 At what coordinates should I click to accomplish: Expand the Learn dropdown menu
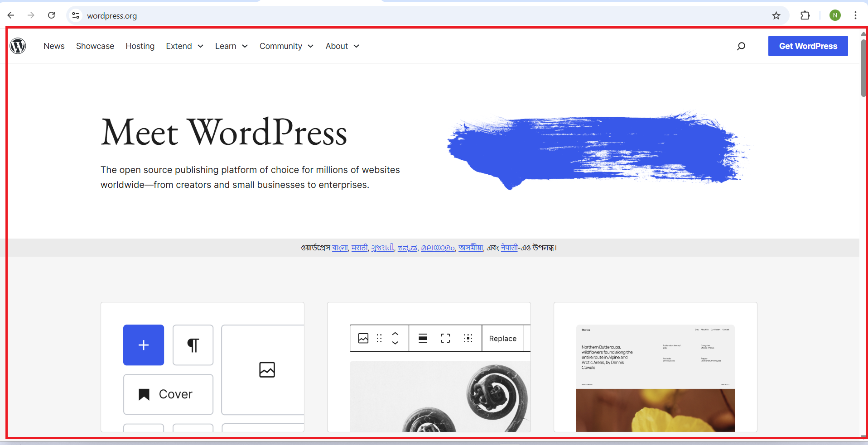click(231, 46)
